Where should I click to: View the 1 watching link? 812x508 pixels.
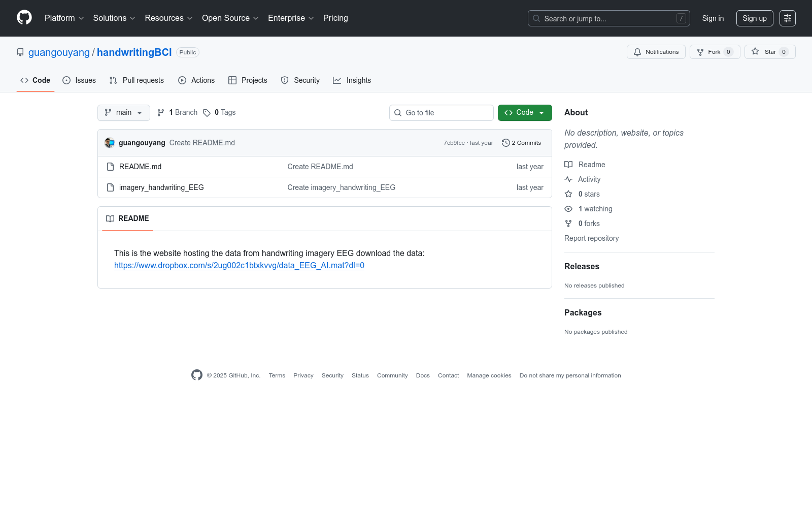pyautogui.click(x=588, y=209)
